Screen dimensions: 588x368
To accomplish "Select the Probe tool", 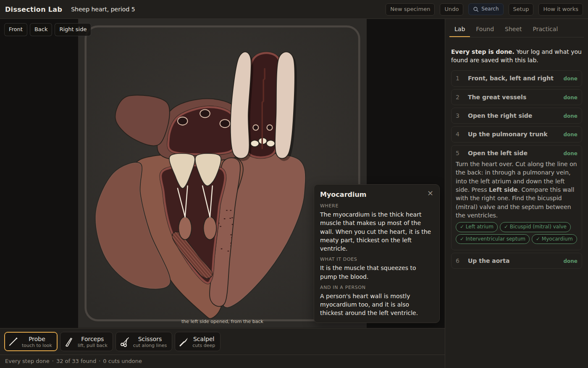I will (x=31, y=342).
